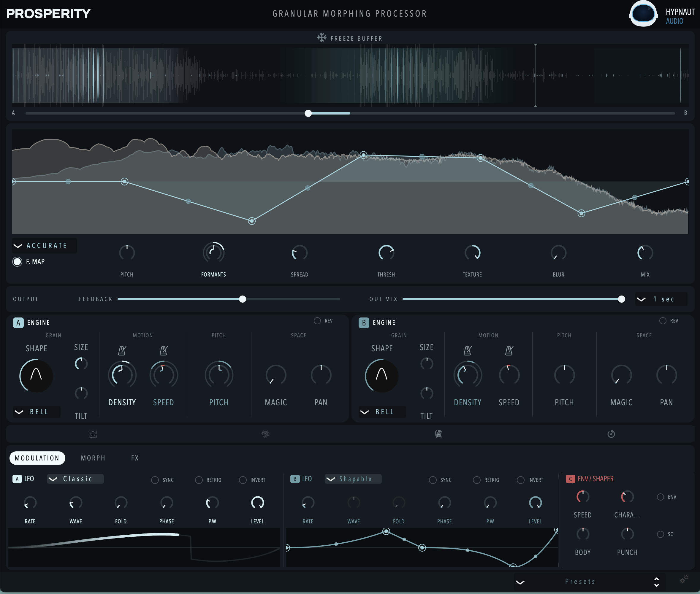
Task: Click the Presets up/down stepper arrows
Action: tap(656, 582)
